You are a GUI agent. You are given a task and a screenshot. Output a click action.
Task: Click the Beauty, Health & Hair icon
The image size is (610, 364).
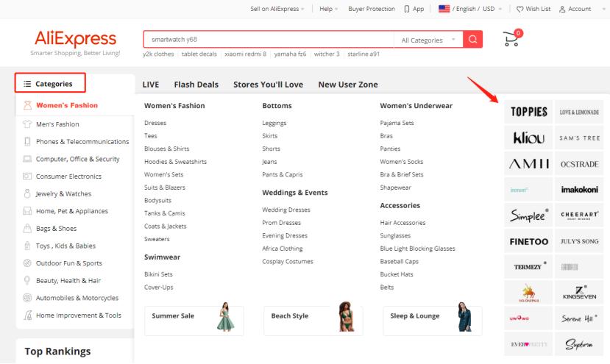click(x=27, y=281)
